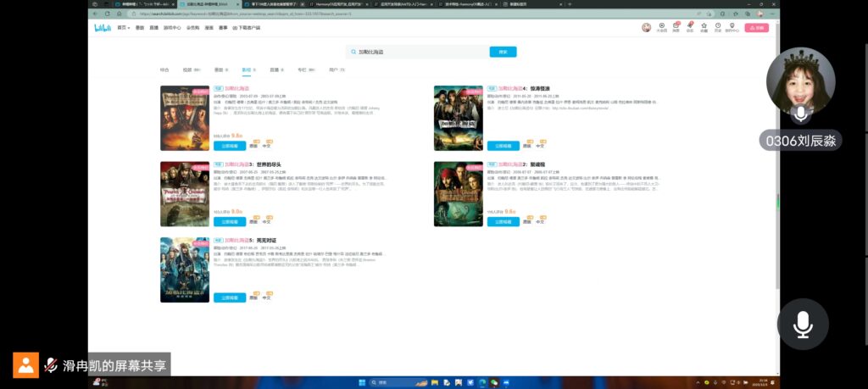
Task: Open the title link 加勒比海盗2：聚魂棺
Action: click(521, 164)
